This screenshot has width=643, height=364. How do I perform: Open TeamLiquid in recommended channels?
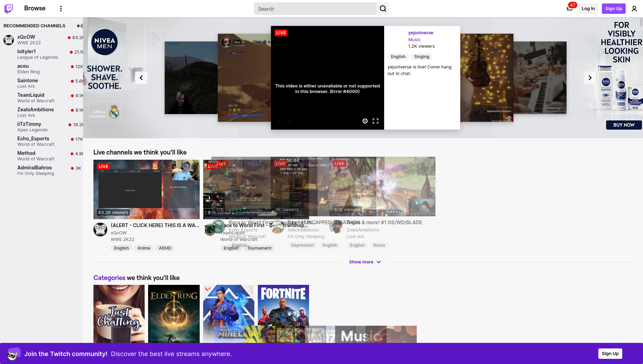tap(42, 98)
